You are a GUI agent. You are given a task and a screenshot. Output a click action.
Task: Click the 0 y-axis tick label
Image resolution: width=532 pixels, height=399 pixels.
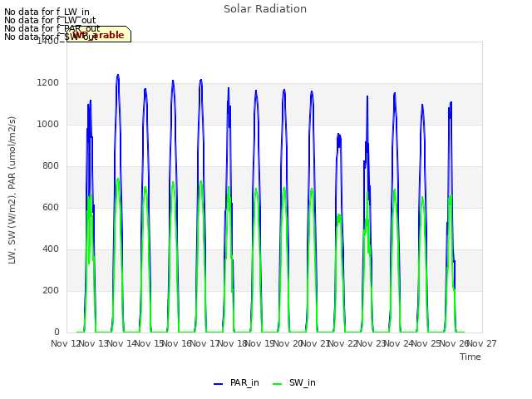(x=57, y=332)
